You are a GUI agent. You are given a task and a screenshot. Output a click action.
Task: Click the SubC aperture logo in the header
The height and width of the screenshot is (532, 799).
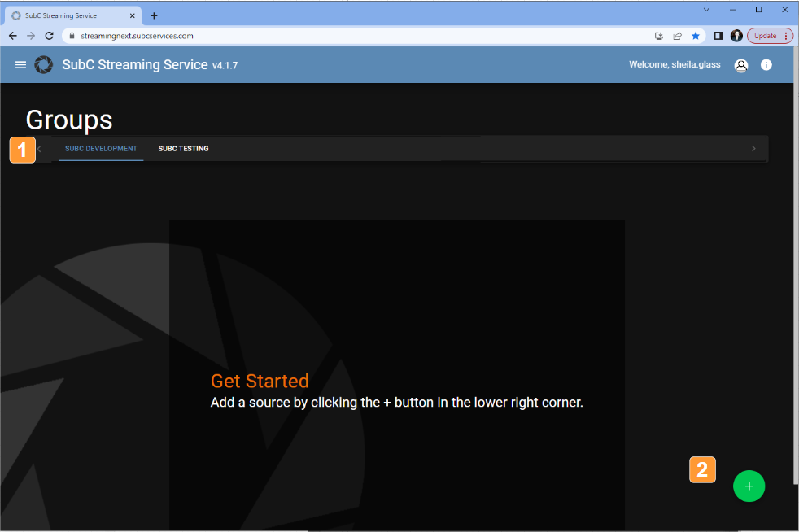pyautogui.click(x=43, y=65)
